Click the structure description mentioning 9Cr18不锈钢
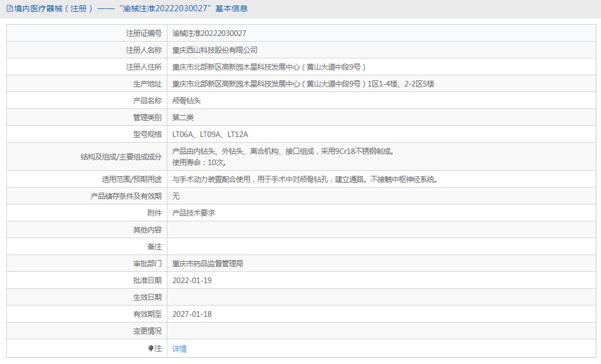The width and height of the screenshot is (601, 364). point(283,151)
